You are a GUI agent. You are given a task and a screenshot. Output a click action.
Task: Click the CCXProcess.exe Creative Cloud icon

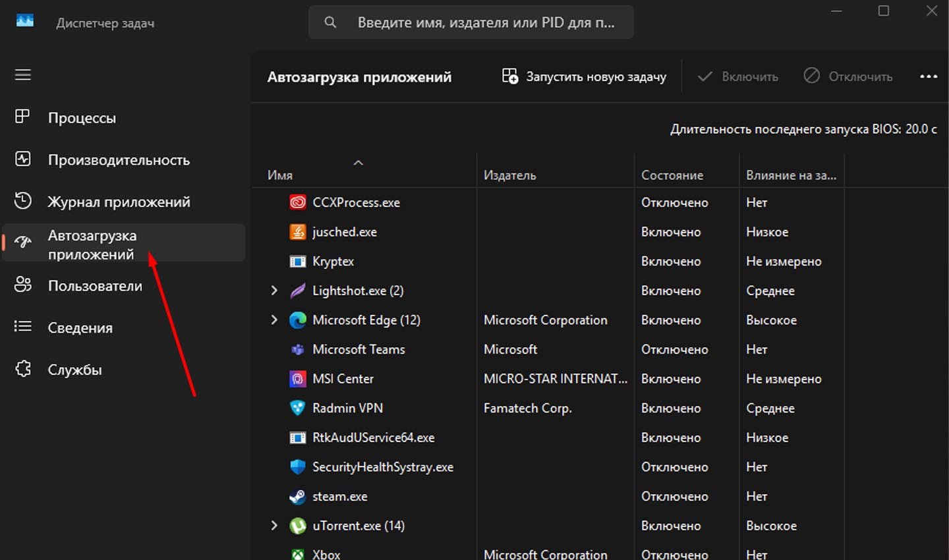[298, 202]
